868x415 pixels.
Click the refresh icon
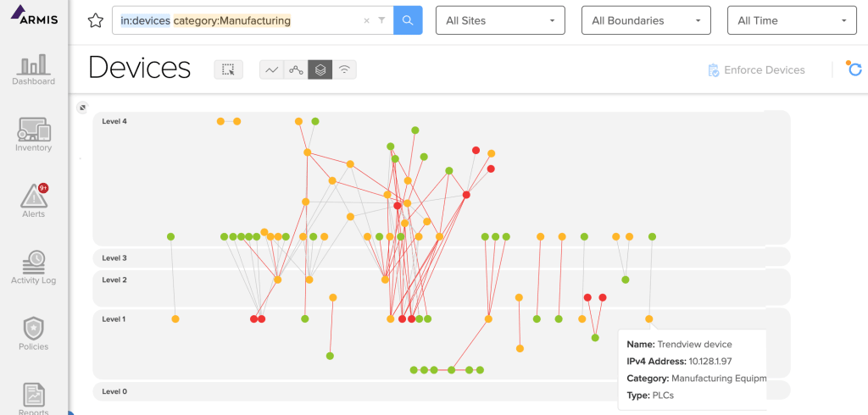point(854,69)
